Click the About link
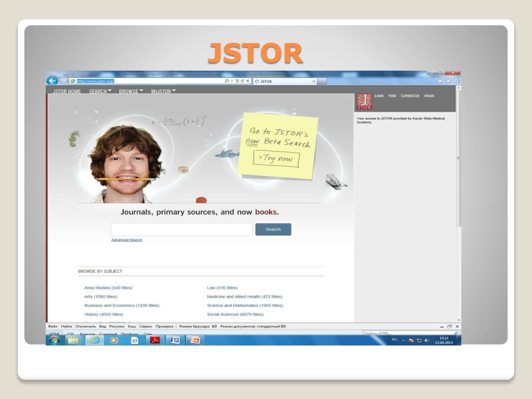The height and width of the screenshot is (399, 532). coord(429,96)
